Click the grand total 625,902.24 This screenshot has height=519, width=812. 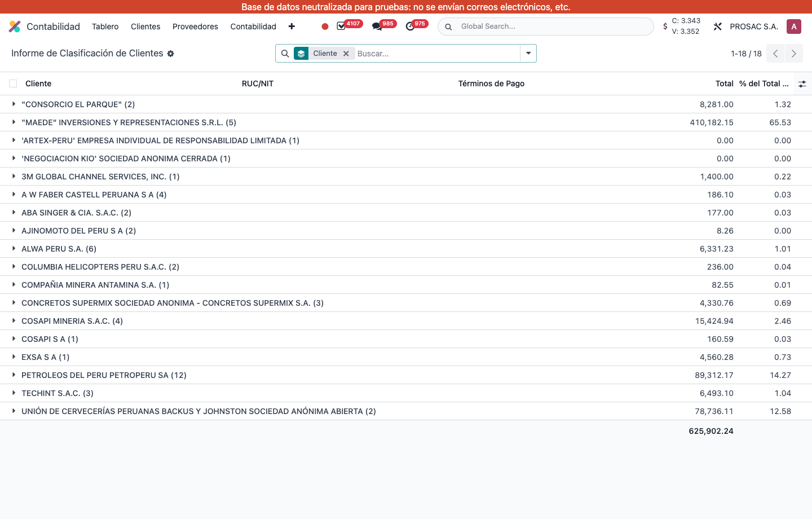click(x=711, y=431)
